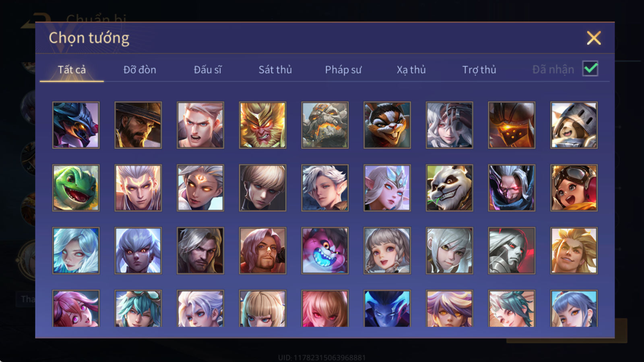Filter heroes by Xạ thủ
The image size is (644, 362).
pos(411,70)
